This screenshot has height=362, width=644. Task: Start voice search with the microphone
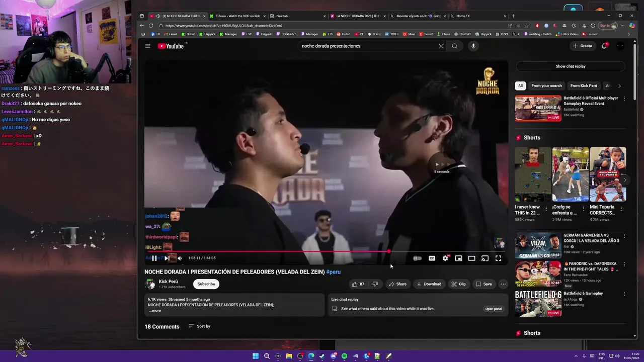point(473,46)
